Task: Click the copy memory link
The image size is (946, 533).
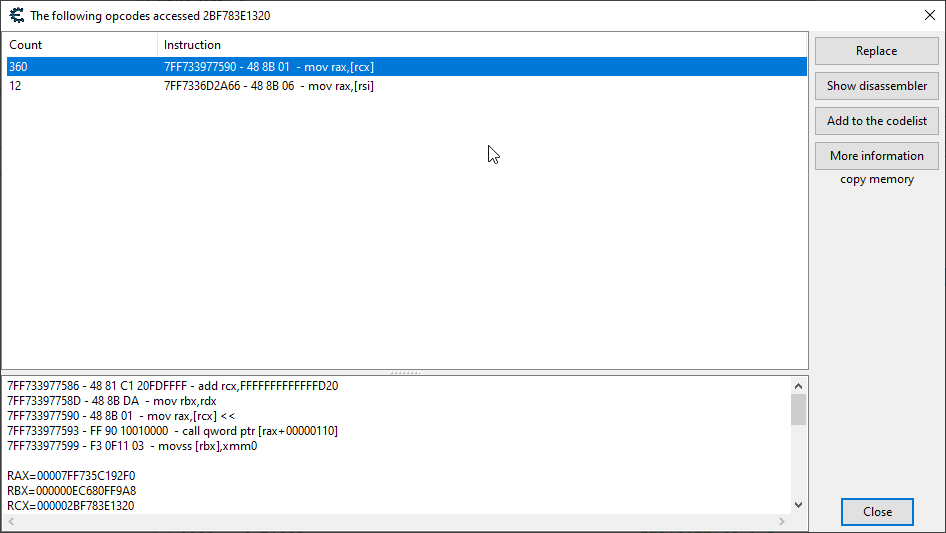Action: coord(876,180)
